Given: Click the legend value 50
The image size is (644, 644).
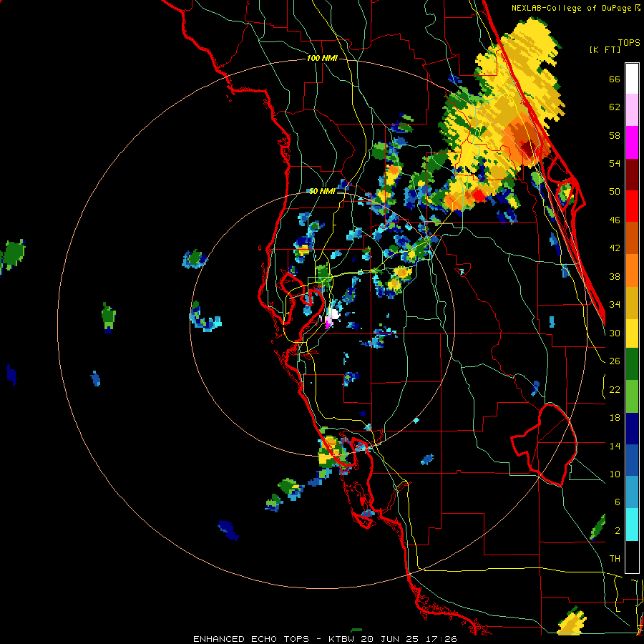Looking at the screenshot, I should (615, 192).
